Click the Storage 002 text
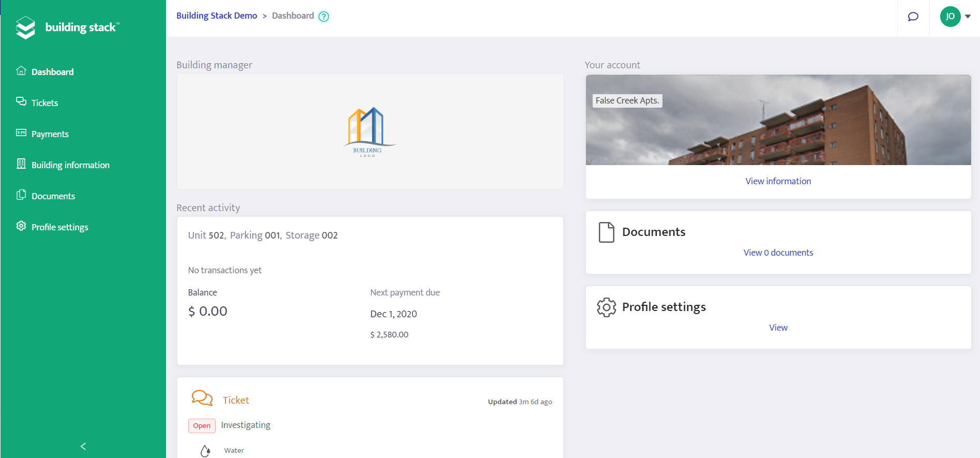The width and height of the screenshot is (980, 458). click(x=312, y=235)
